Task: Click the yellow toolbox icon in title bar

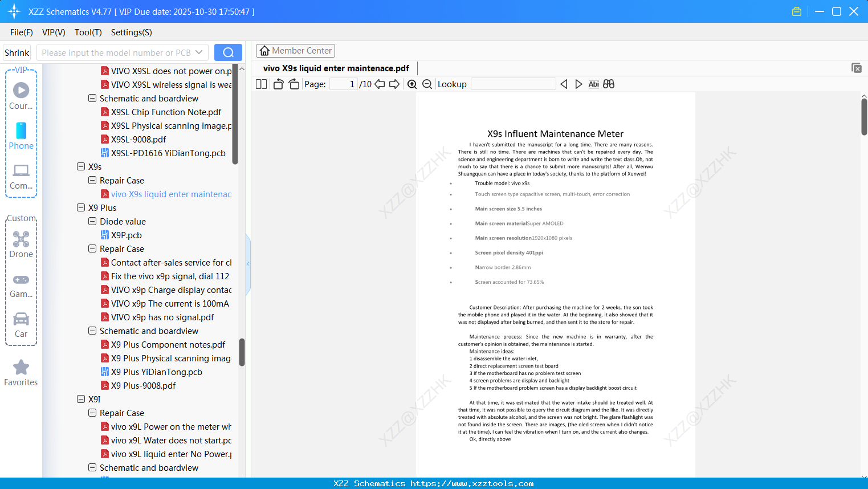Action: tap(797, 11)
